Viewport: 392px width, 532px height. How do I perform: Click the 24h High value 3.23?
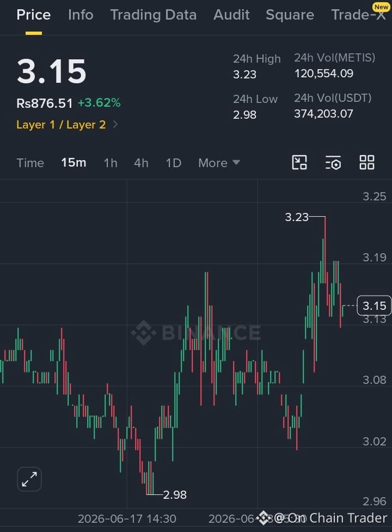pyautogui.click(x=244, y=74)
